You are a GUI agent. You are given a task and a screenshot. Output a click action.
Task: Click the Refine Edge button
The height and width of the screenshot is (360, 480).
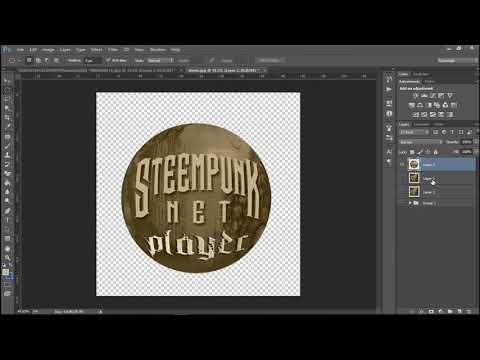pyautogui.click(x=269, y=60)
